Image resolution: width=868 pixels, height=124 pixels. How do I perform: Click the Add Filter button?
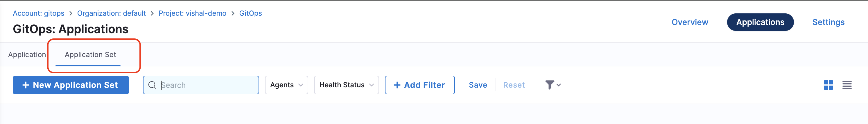[419, 85]
